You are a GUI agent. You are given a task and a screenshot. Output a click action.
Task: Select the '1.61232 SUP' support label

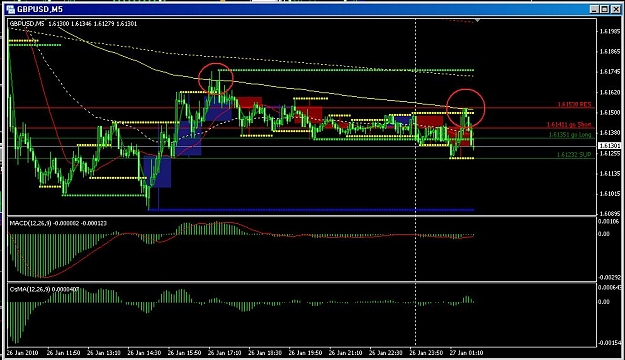click(x=574, y=155)
